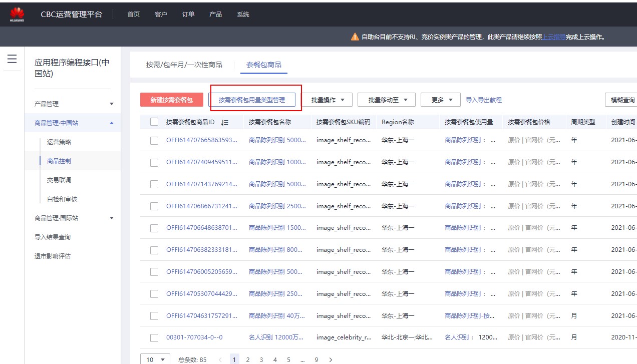
Task: Check the row OFFI614707143769214
Action: coord(154,184)
